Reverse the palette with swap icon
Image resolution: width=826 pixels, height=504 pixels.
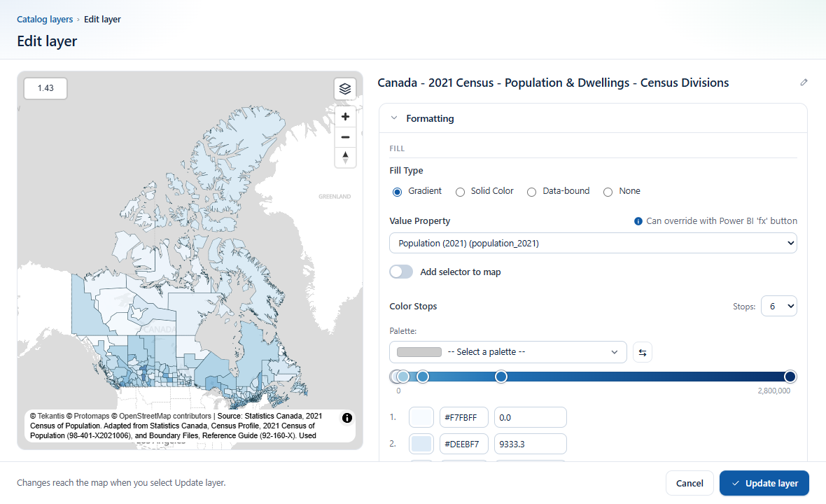[642, 352]
